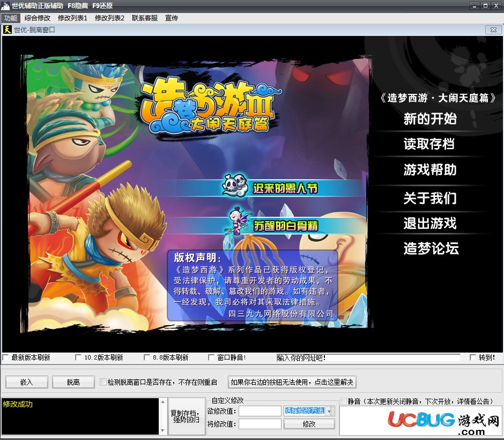Tick the 转到! checkbox
The height and width of the screenshot is (440, 504).
[473, 358]
